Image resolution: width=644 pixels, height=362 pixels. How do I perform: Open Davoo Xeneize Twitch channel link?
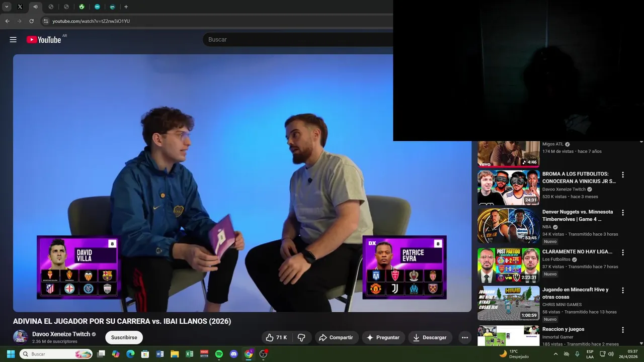61,334
